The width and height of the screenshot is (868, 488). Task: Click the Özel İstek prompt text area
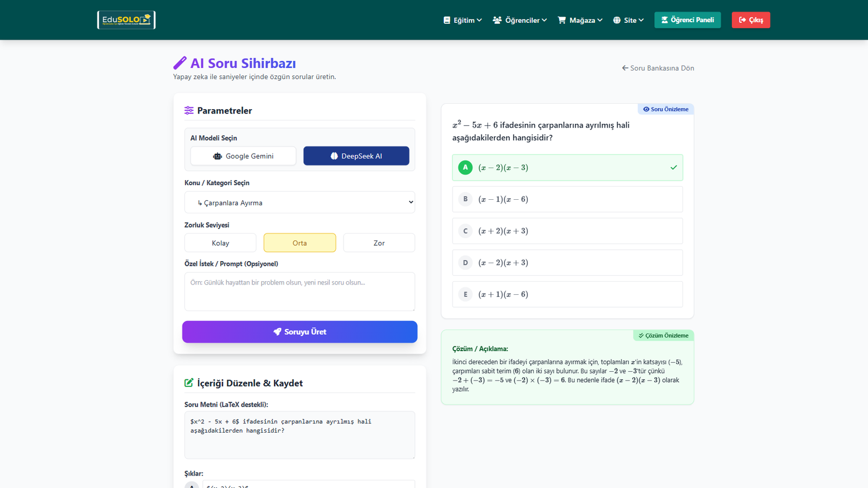tap(299, 291)
